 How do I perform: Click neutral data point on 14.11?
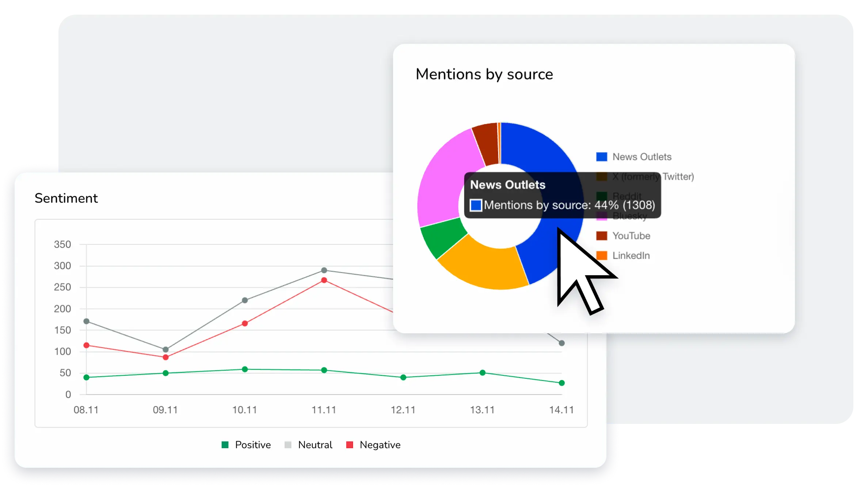(561, 343)
